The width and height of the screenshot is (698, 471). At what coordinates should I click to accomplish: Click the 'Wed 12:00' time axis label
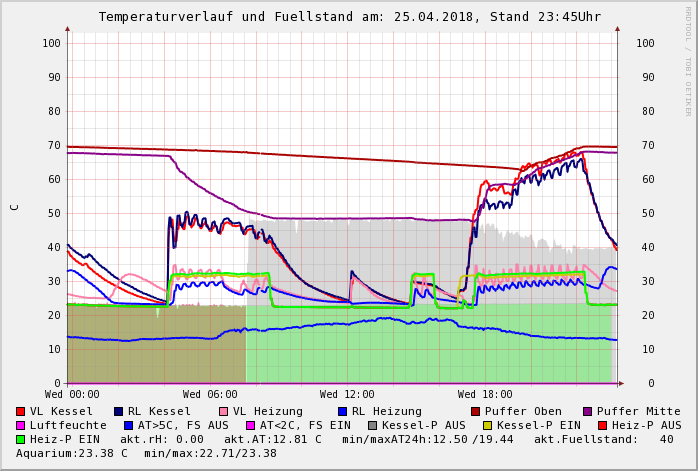coord(347,395)
